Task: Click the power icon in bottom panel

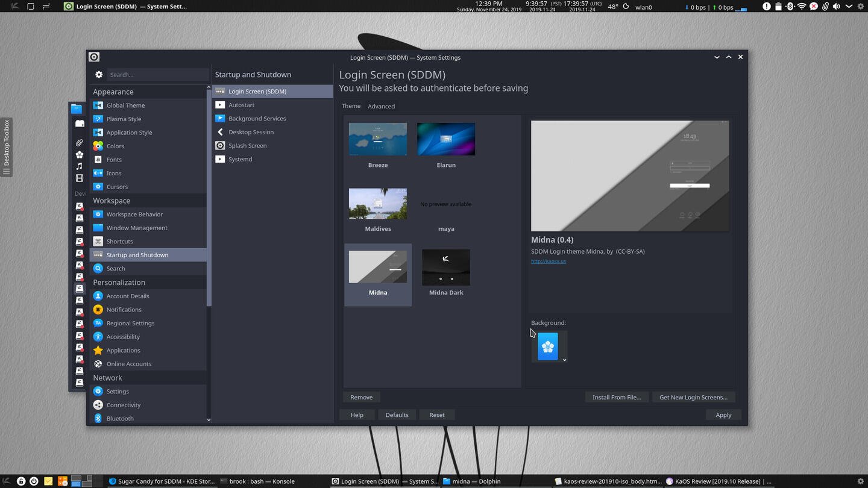Action: [34, 481]
